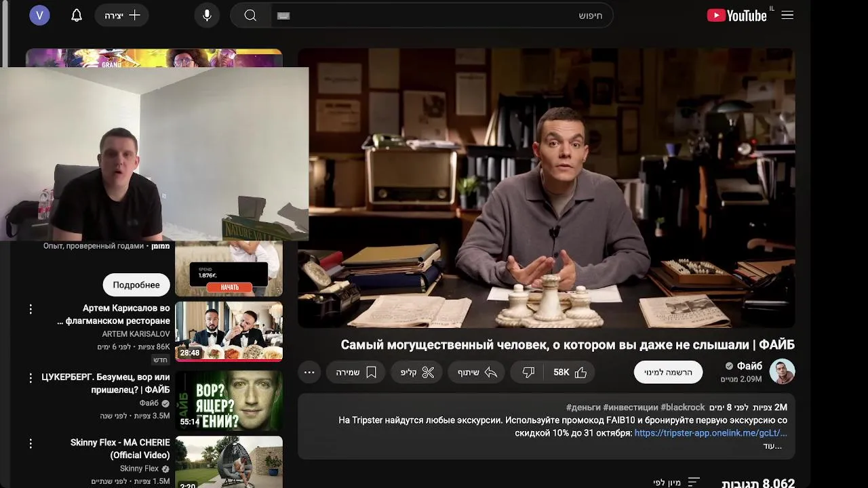
Task: Click the search magnifier icon
Action: point(250,15)
